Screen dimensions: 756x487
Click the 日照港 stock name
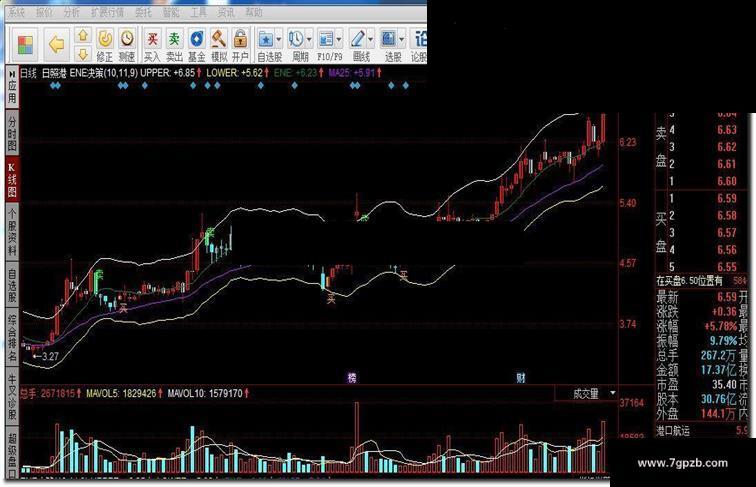[x=54, y=73]
